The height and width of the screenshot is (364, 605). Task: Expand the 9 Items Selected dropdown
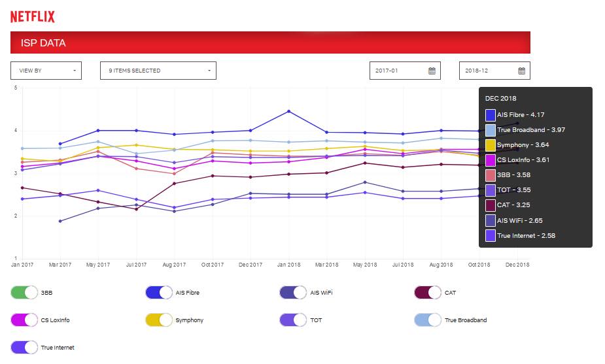(x=158, y=71)
